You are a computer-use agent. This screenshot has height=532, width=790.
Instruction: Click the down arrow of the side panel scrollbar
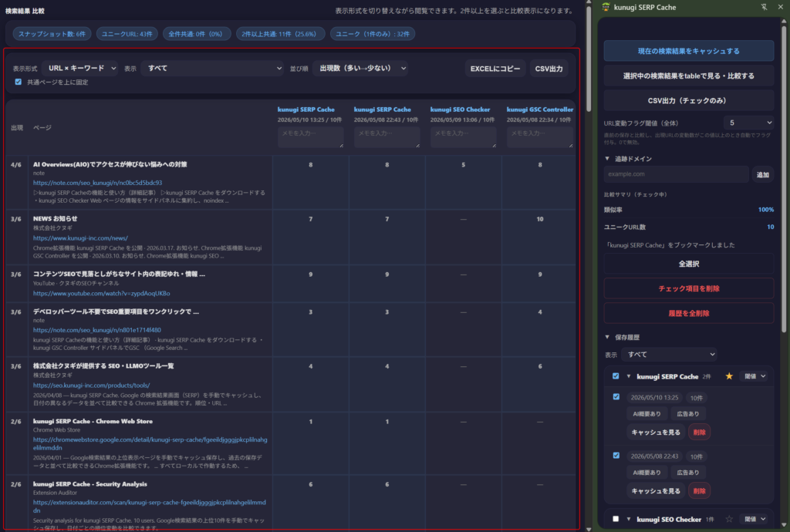[x=784, y=526]
